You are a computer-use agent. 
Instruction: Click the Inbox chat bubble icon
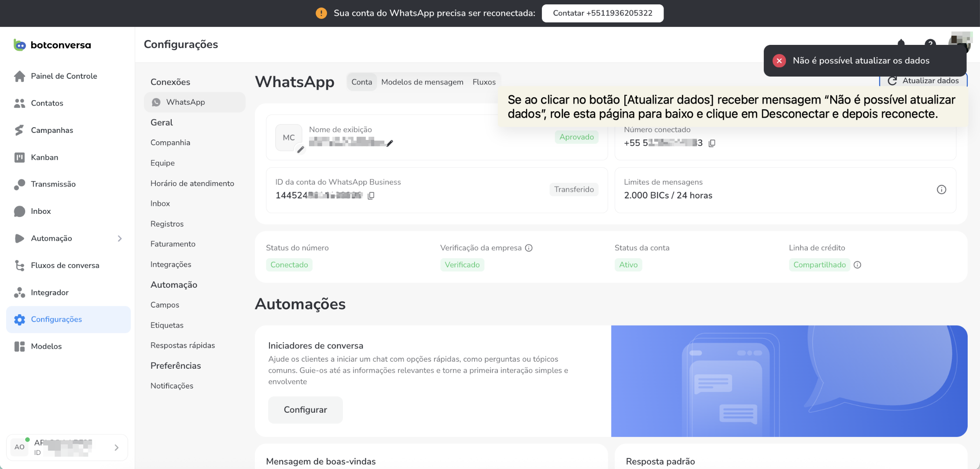(x=19, y=211)
